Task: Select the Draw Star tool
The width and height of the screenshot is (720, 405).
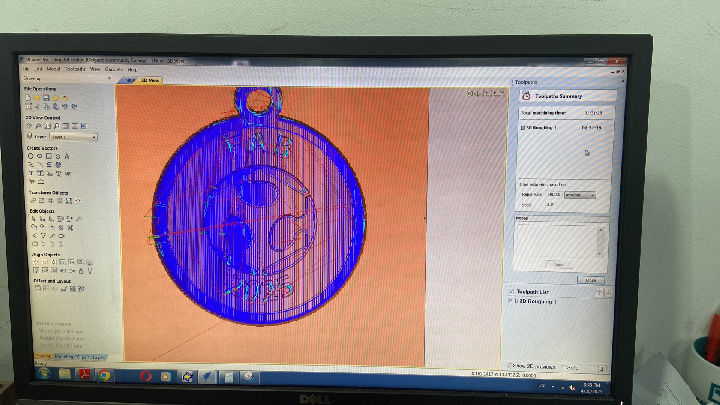Action: coord(67,156)
